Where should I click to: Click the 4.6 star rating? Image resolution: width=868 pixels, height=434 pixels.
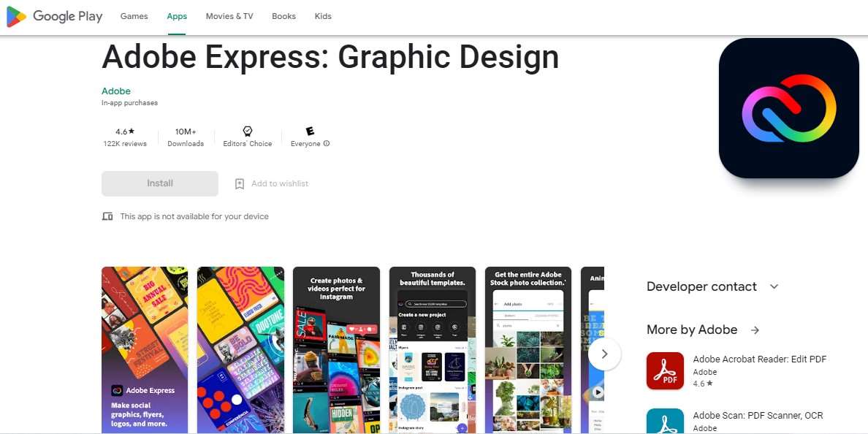click(x=125, y=132)
